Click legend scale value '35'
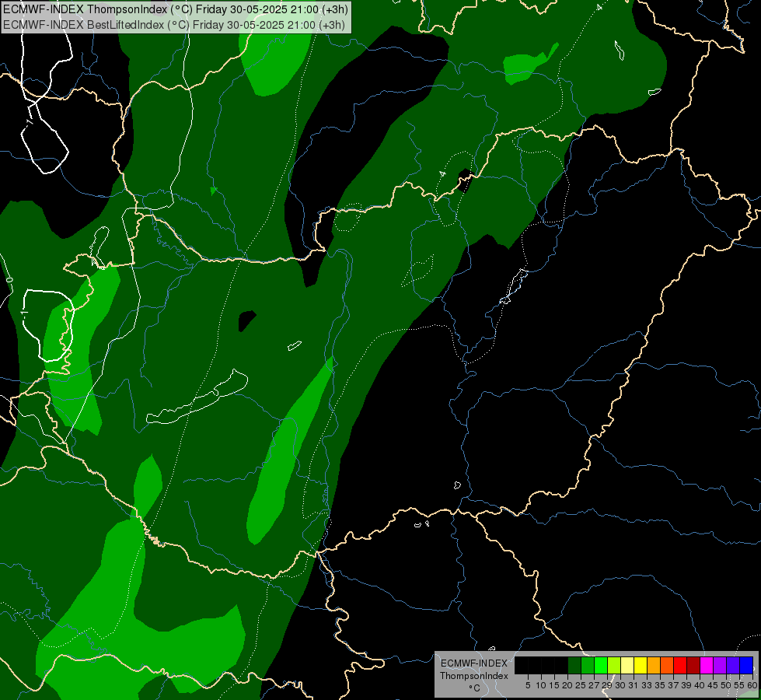The image size is (761, 700). click(x=660, y=685)
